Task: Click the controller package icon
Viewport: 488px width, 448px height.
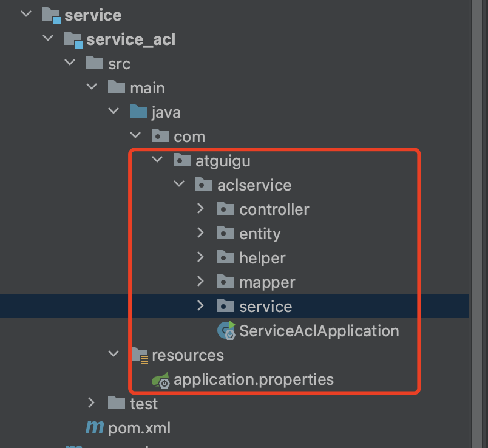Action: pyautogui.click(x=226, y=209)
